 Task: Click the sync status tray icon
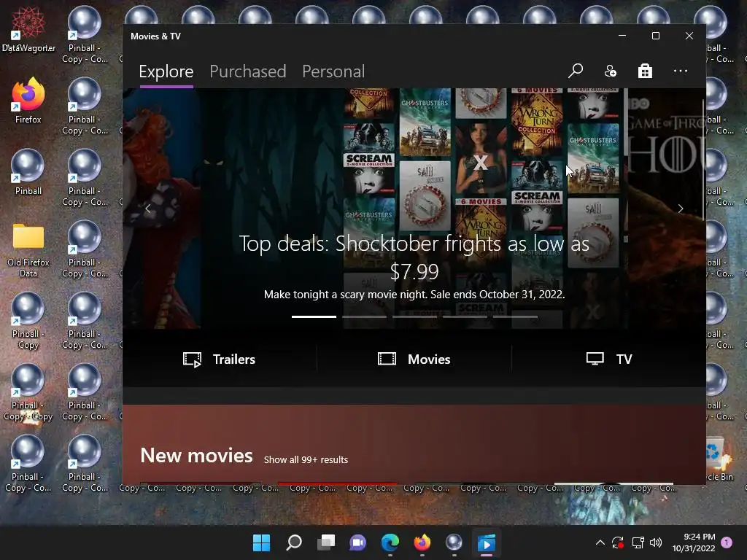coord(618,542)
